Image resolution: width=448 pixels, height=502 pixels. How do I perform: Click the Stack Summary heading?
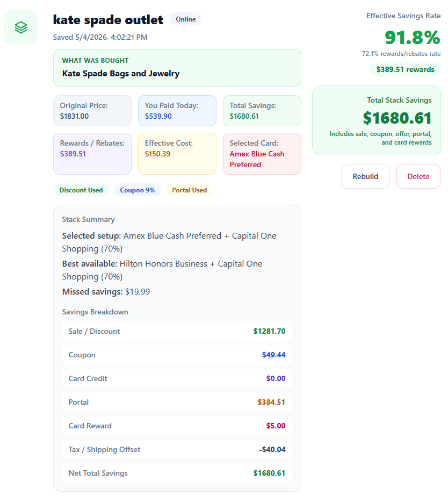[88, 220]
